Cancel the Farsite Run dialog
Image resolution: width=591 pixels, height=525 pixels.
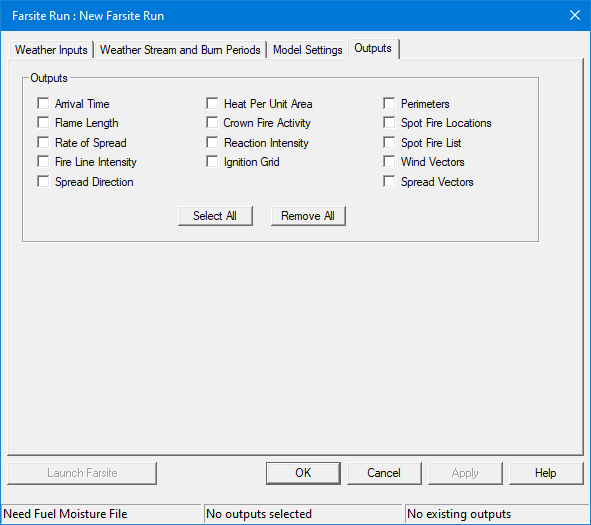tap(384, 473)
